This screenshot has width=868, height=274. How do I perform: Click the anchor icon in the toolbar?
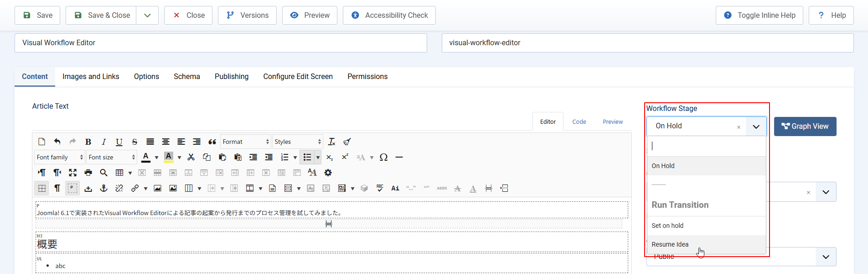pyautogui.click(x=104, y=188)
